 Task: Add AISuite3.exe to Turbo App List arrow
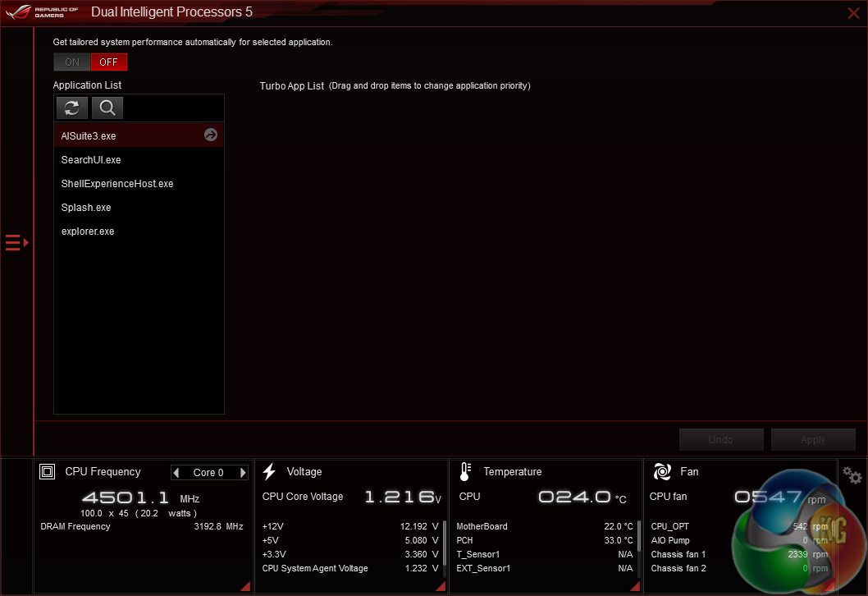tap(210, 135)
